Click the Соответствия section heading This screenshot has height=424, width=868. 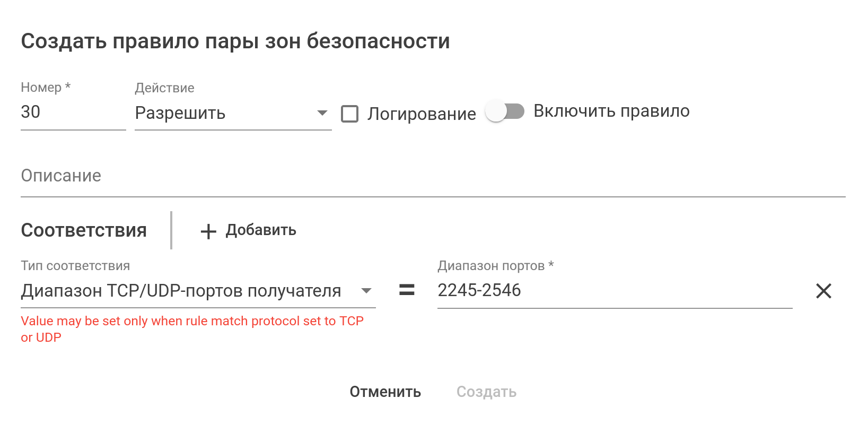pyautogui.click(x=84, y=230)
